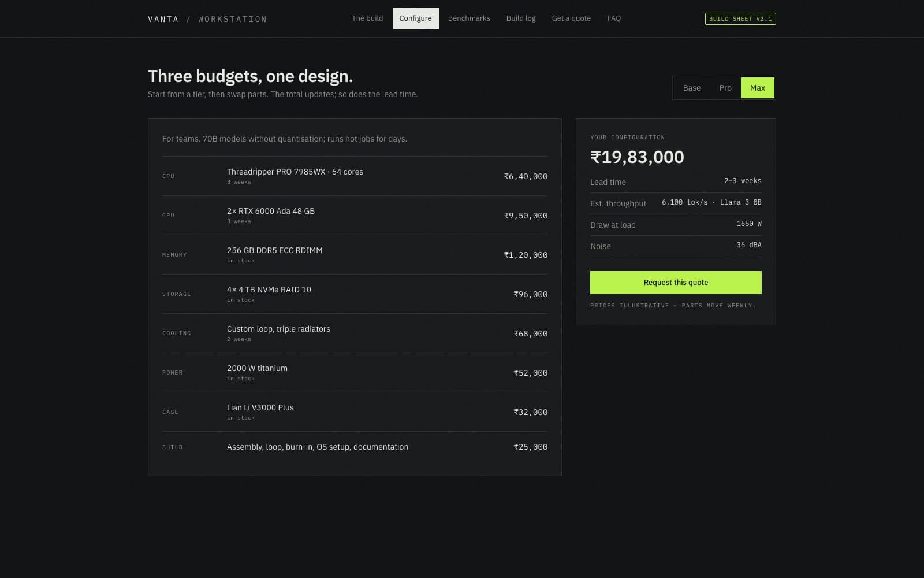Click the 2–3 weeks lead time value
Screen dimensions: 924x578
[743, 181]
